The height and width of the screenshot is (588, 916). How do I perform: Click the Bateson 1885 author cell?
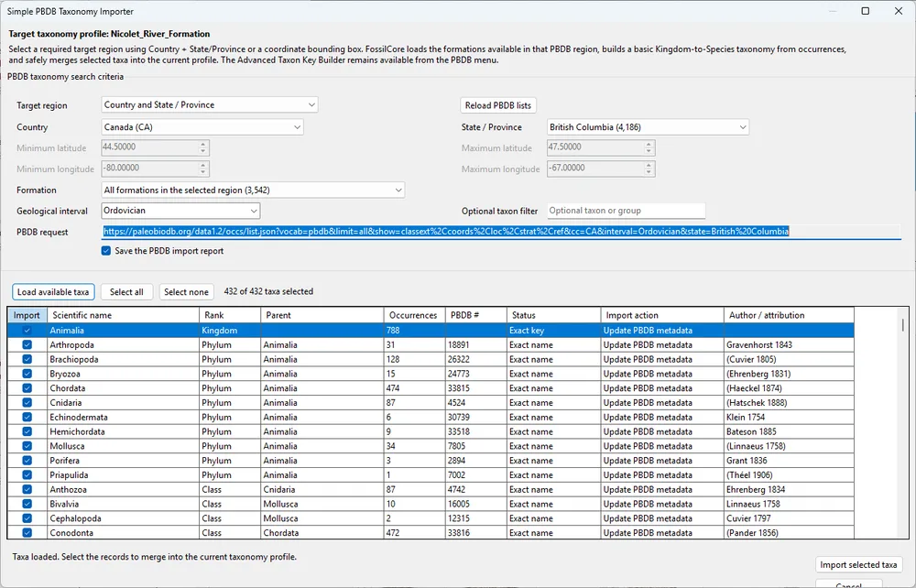[x=789, y=431]
